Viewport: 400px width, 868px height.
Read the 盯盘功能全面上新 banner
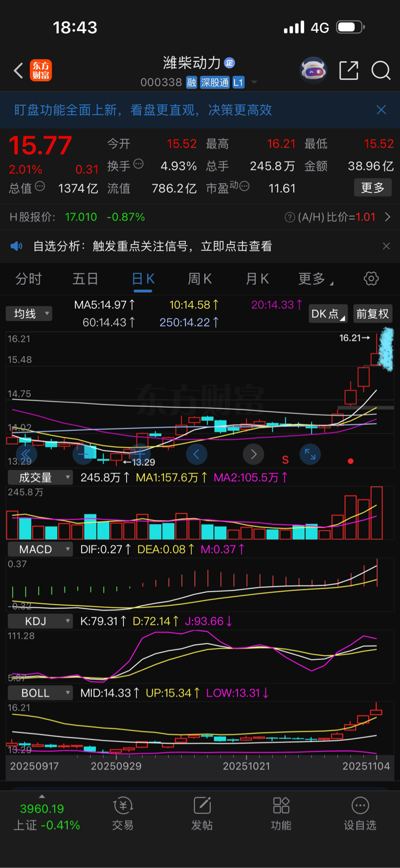143,110
